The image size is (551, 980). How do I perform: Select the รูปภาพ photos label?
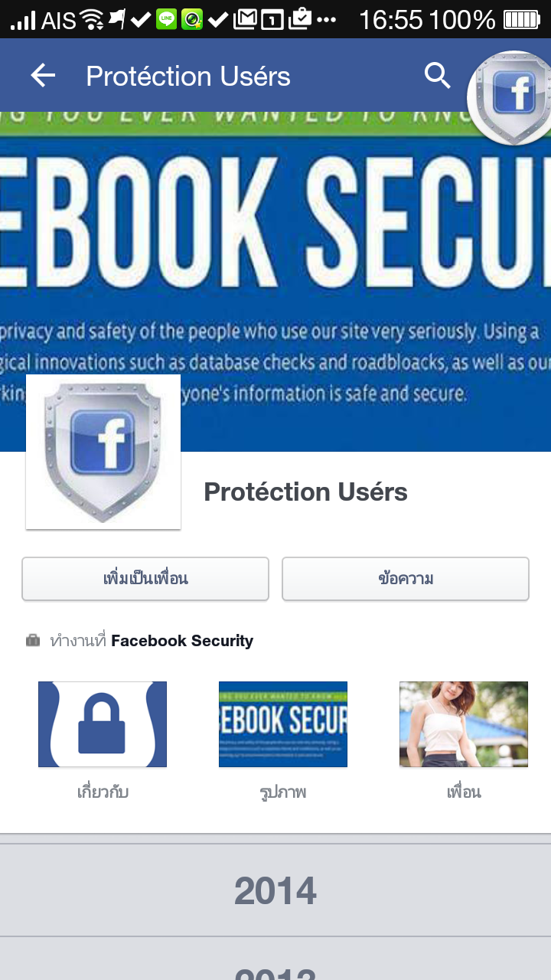coord(283,792)
